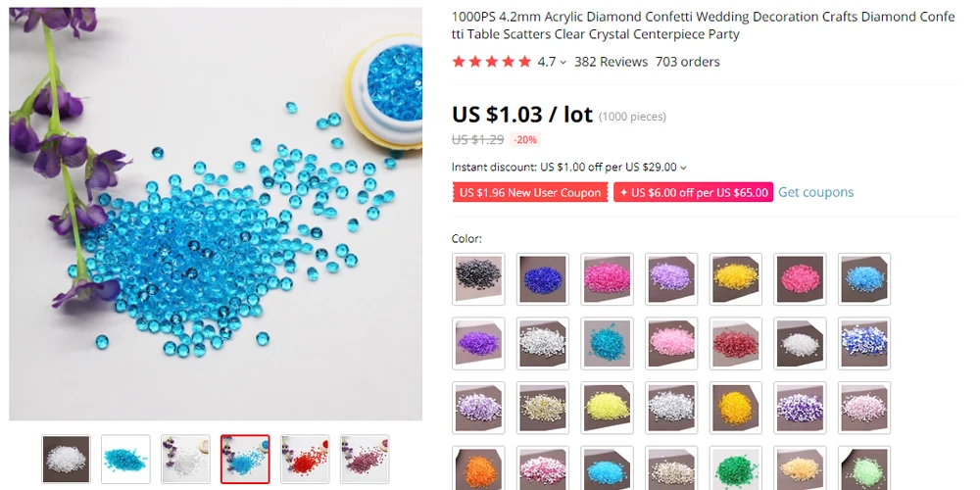Open the white confetti thumbnail image
The width and height of the screenshot is (980, 490).
click(67, 460)
